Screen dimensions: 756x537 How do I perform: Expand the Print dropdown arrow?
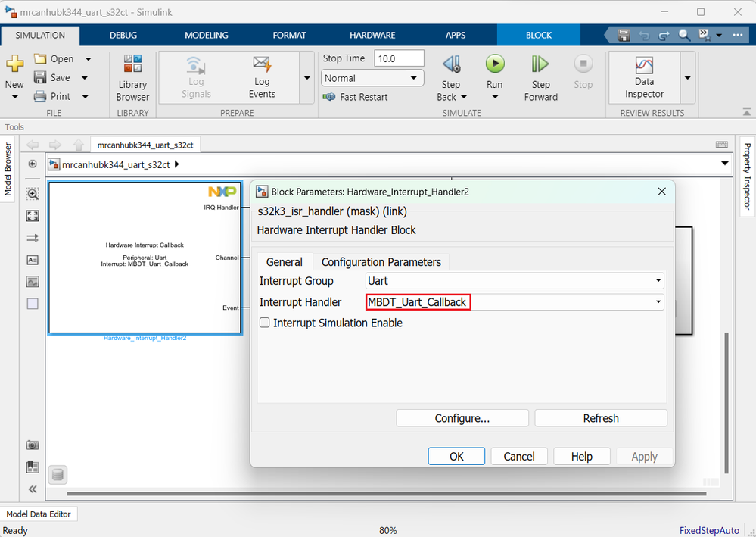pyautogui.click(x=86, y=96)
